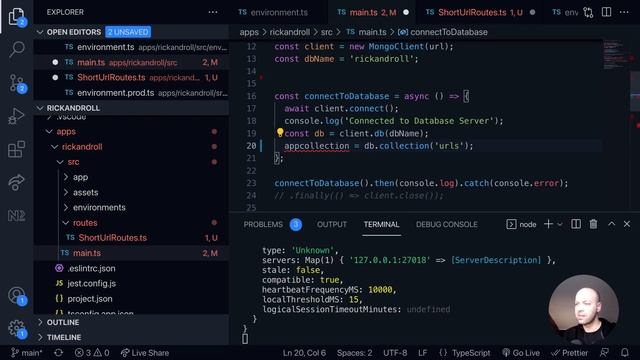The height and width of the screenshot is (360, 640).
Task: Open .eslintrc.json in file tree
Action: point(131,268)
